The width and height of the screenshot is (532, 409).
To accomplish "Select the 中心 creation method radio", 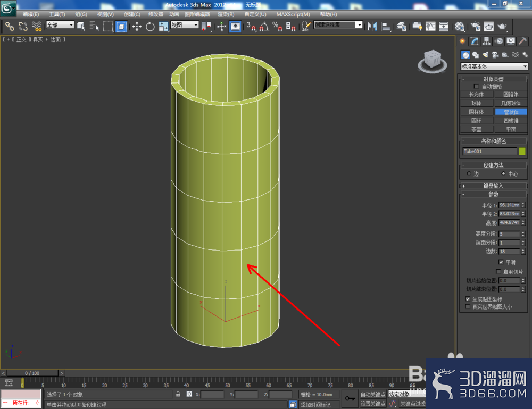I will (x=503, y=173).
